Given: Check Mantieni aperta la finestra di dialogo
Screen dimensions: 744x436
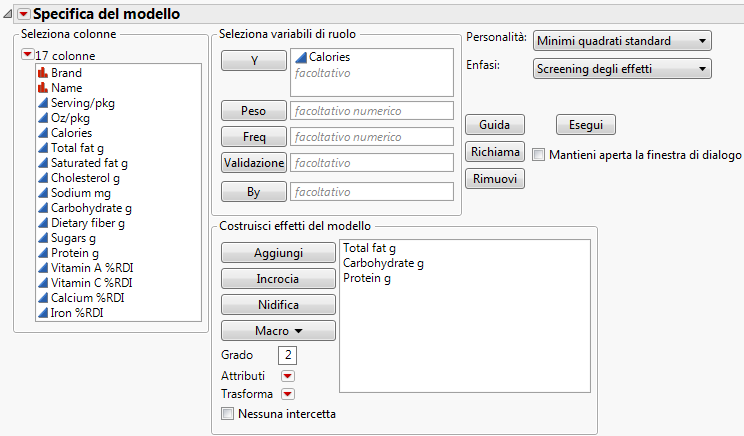Looking at the screenshot, I should point(539,155).
